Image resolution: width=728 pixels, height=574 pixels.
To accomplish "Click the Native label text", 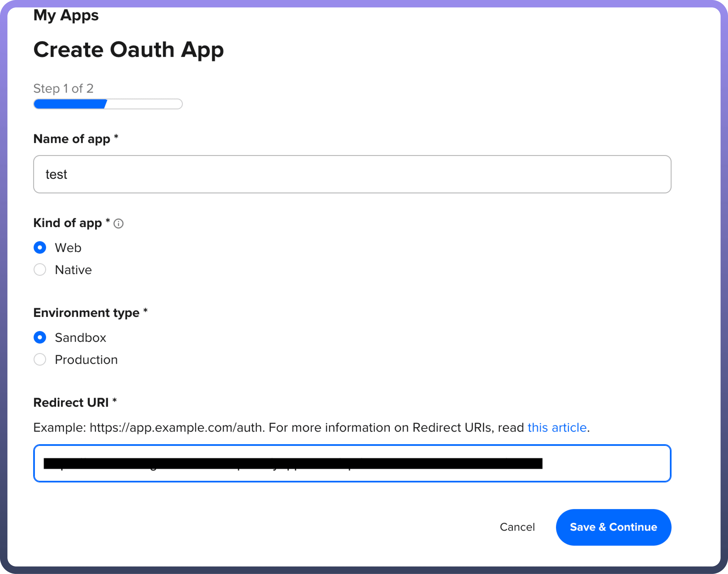I will click(73, 270).
